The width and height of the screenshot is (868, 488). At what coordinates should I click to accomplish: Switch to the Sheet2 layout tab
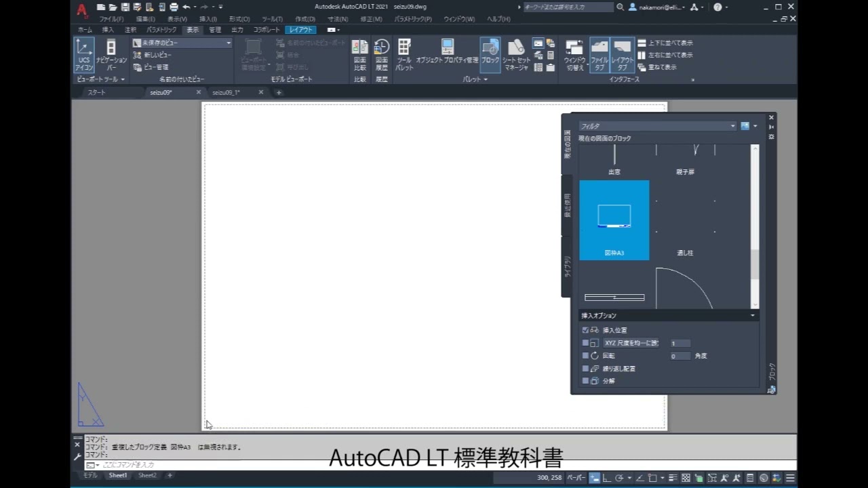[x=147, y=476]
